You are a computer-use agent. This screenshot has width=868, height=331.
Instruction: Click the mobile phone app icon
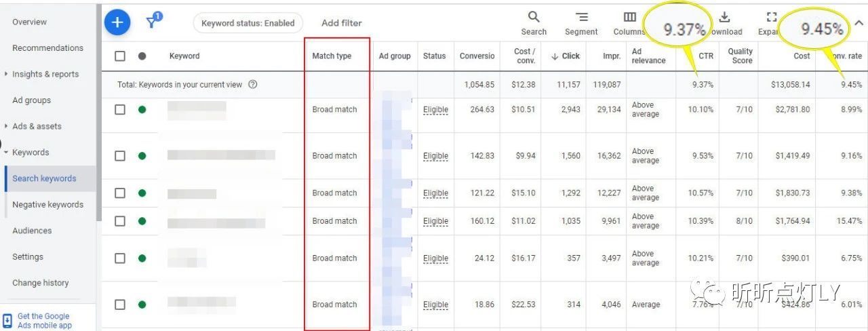coord(7,321)
